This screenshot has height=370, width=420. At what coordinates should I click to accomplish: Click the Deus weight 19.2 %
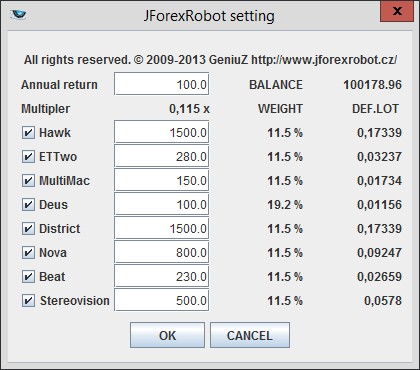tap(285, 205)
